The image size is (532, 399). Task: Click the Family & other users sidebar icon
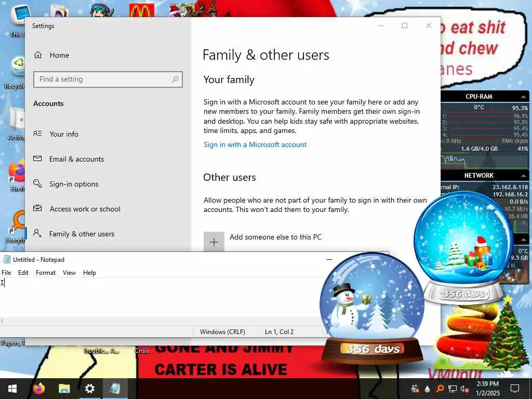37,233
